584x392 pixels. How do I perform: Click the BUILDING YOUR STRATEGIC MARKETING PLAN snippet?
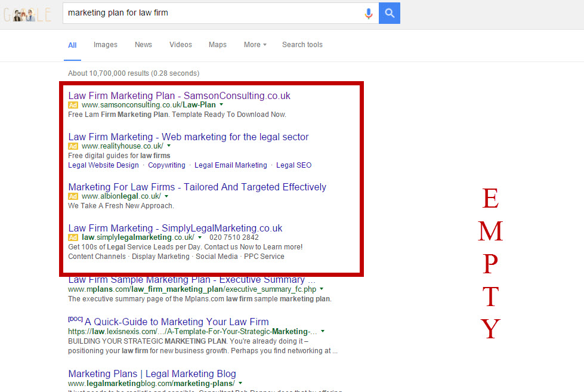203,346
